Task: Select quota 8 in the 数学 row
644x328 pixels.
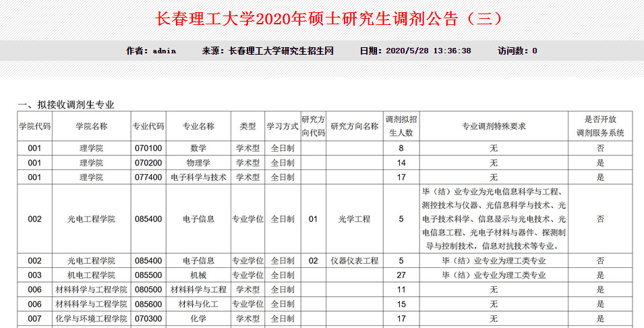Action: [x=401, y=148]
